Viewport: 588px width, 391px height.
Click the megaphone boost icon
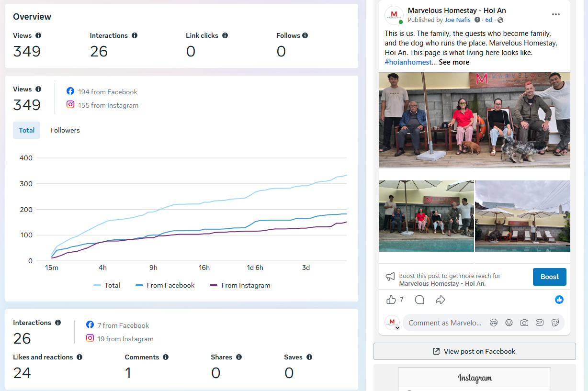391,277
